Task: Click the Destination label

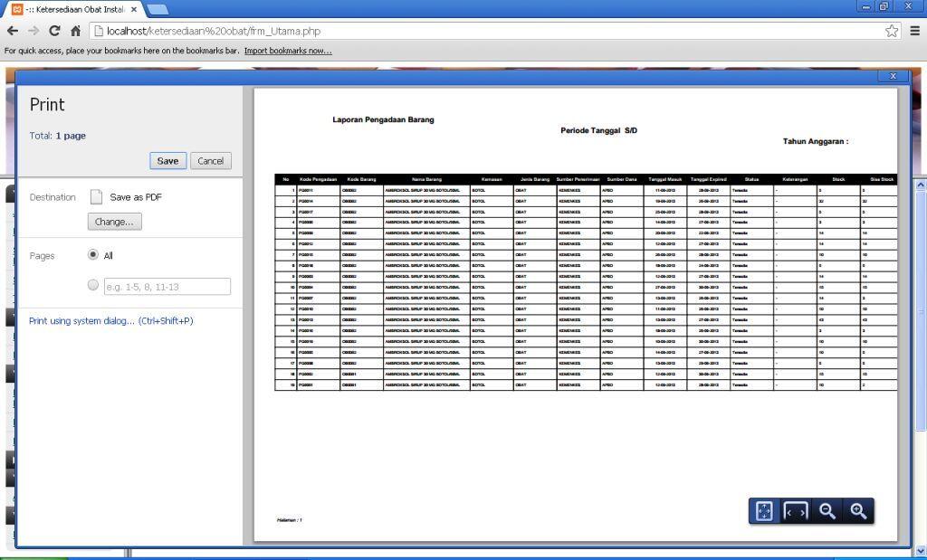Action: pos(53,197)
